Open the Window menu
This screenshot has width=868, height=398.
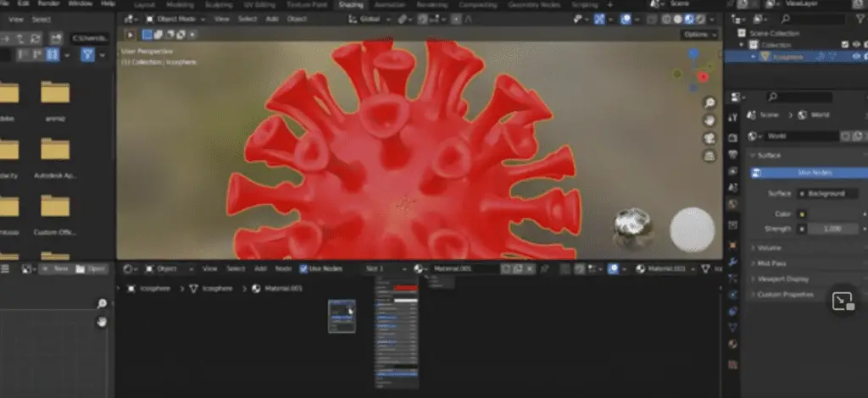tap(81, 3)
